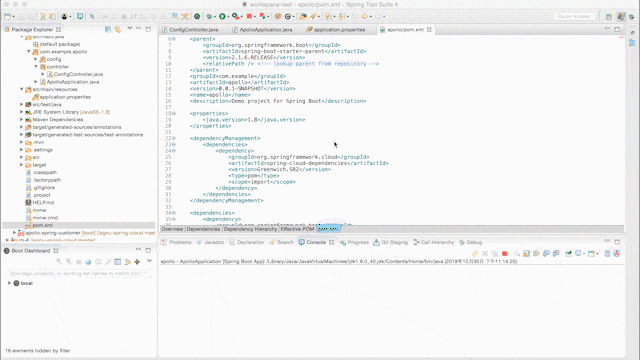Toggle fold marker at line 34 dependencies
This screenshot has height=360, width=640.
(174, 213)
